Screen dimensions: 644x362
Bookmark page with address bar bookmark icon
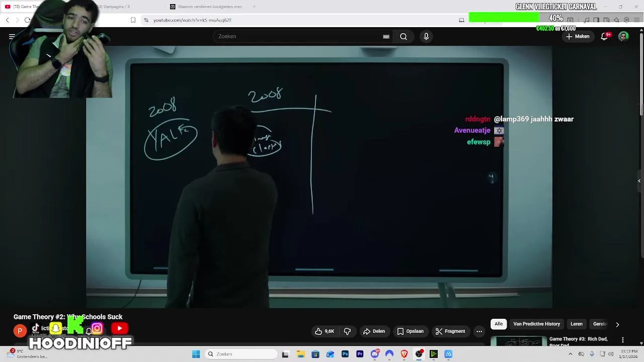tap(133, 20)
